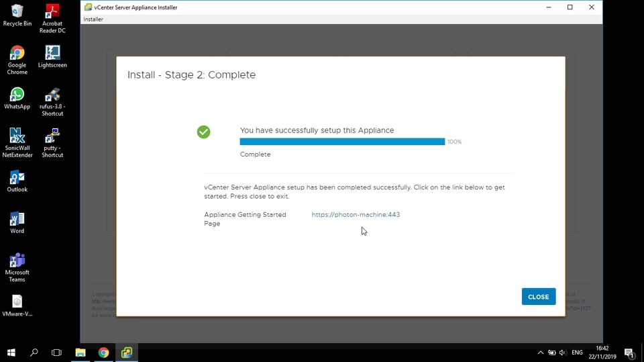Open Microsoft Teams desktop icon
The width and height of the screenshot is (644, 362).
coord(17,267)
